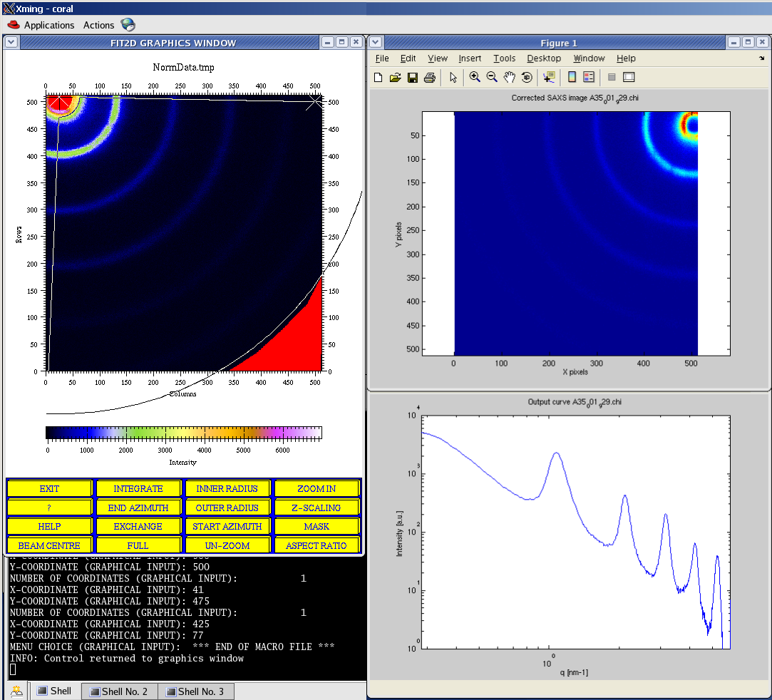
Task: Click the dock arrow in Figure menu bar
Action: click(761, 58)
